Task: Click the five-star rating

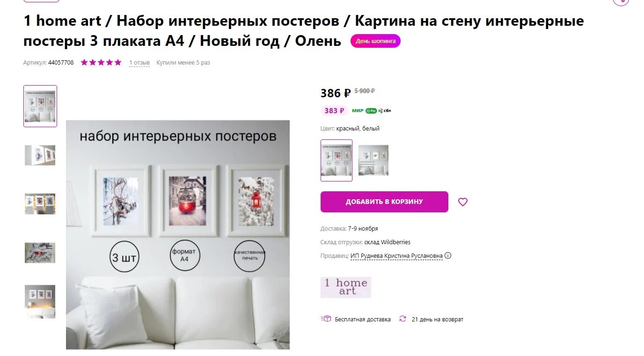Action: 101,62
